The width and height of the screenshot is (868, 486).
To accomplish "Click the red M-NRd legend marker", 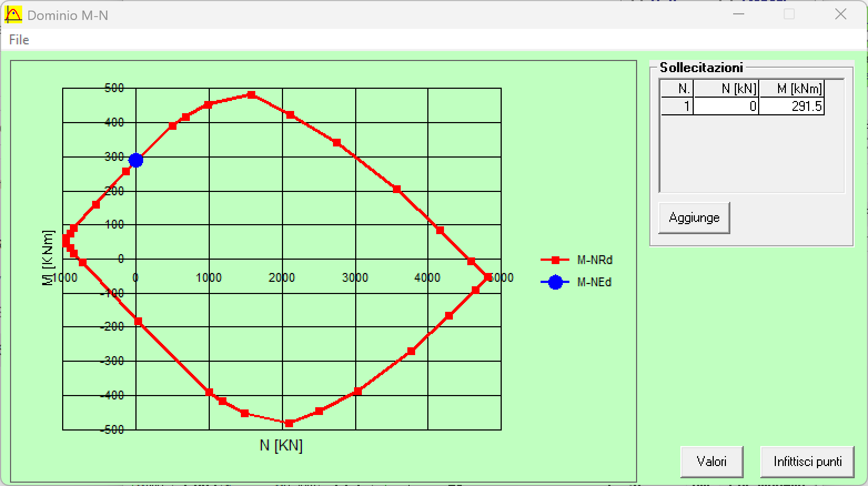I will click(x=555, y=260).
